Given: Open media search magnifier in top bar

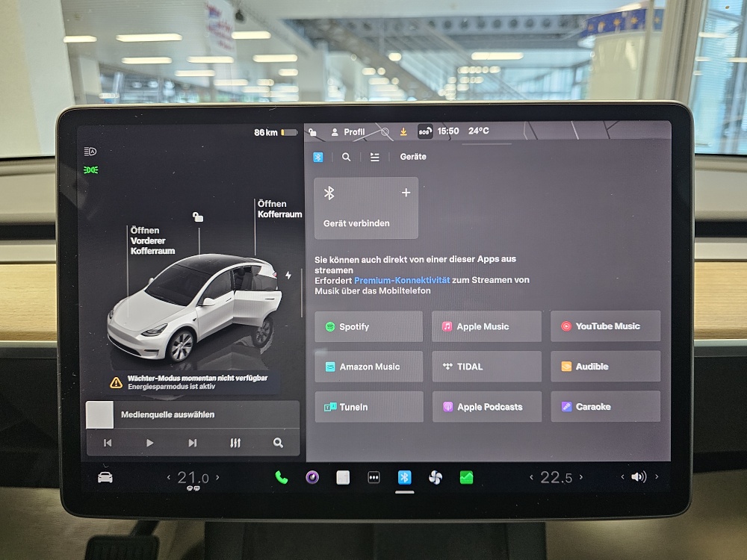Looking at the screenshot, I should [x=347, y=157].
